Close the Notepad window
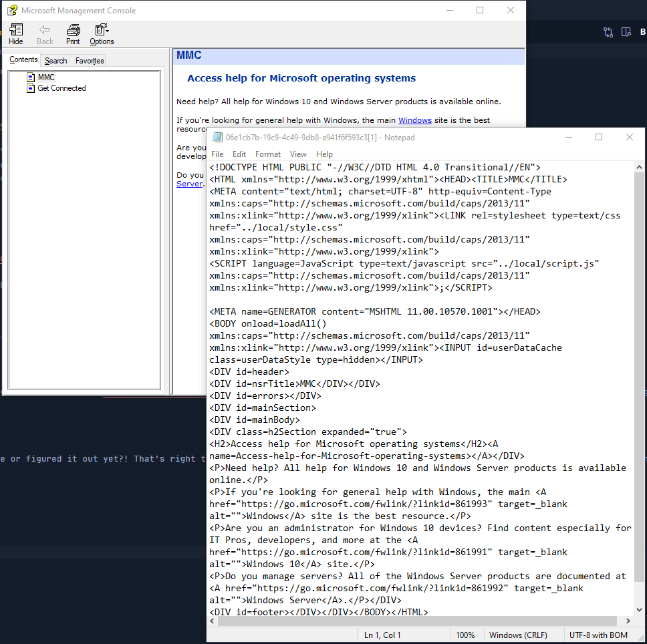Viewport: 647px width, 644px height. pyautogui.click(x=629, y=138)
